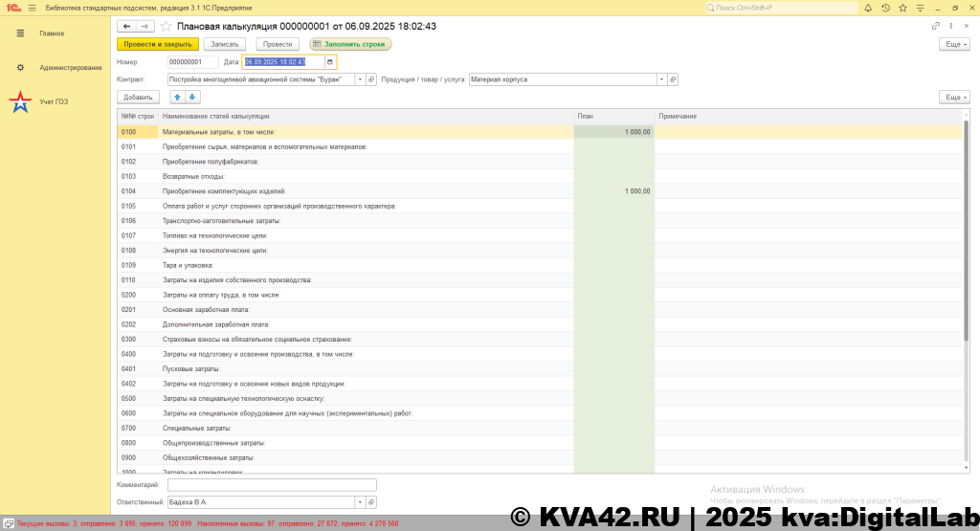Move row down with blue arrow
Image resolution: width=980 pixels, height=531 pixels.
coord(192,97)
